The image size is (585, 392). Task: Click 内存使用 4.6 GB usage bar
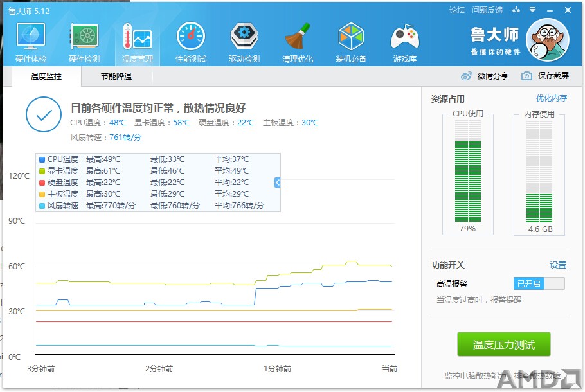click(539, 171)
